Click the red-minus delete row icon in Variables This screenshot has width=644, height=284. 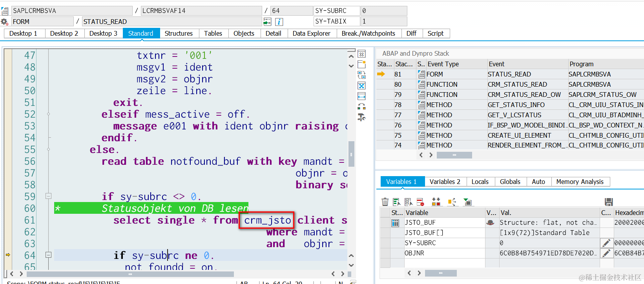pyautogui.click(x=420, y=202)
